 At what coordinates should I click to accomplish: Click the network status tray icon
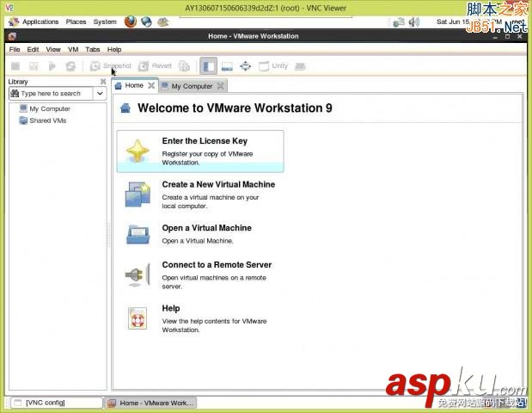[x=399, y=22]
